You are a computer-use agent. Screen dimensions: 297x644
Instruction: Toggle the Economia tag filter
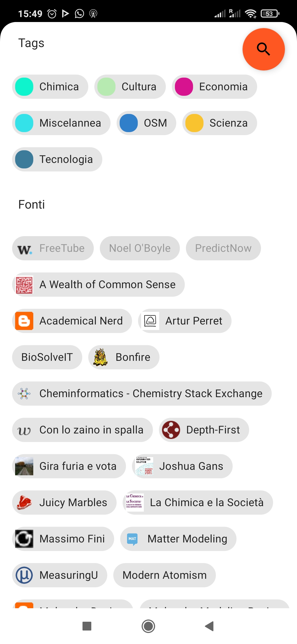point(214,87)
